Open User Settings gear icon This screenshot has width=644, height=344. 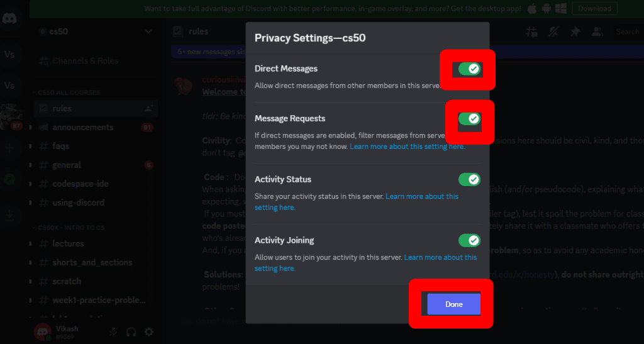(x=149, y=331)
